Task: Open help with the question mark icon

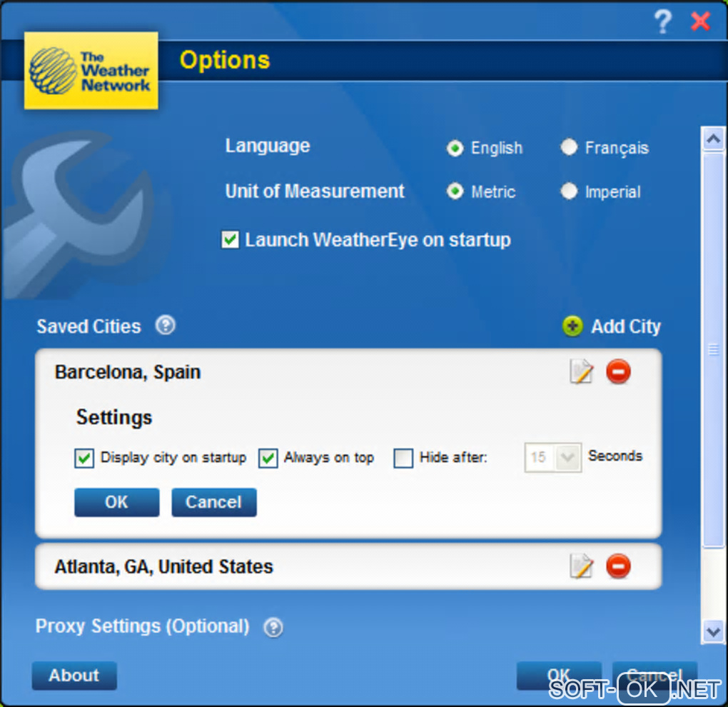Action: point(662,21)
